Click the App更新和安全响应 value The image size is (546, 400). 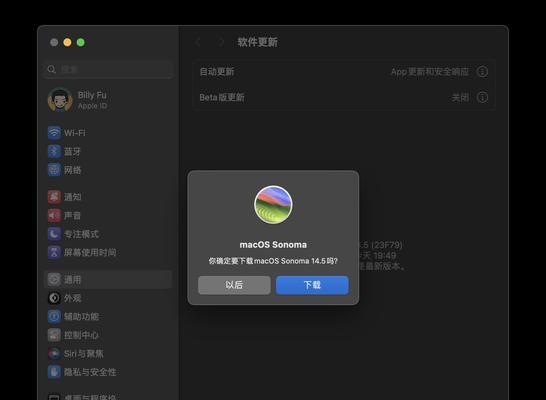[430, 72]
